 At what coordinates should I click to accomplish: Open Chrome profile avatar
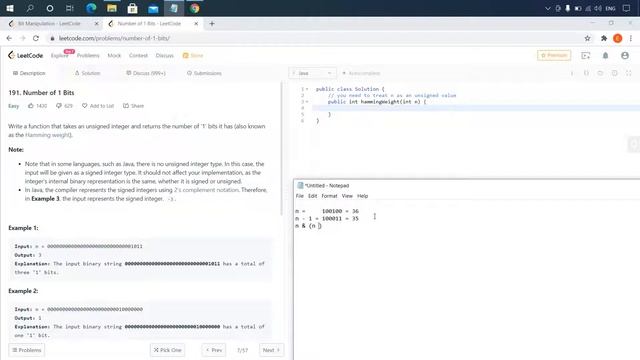618,38
